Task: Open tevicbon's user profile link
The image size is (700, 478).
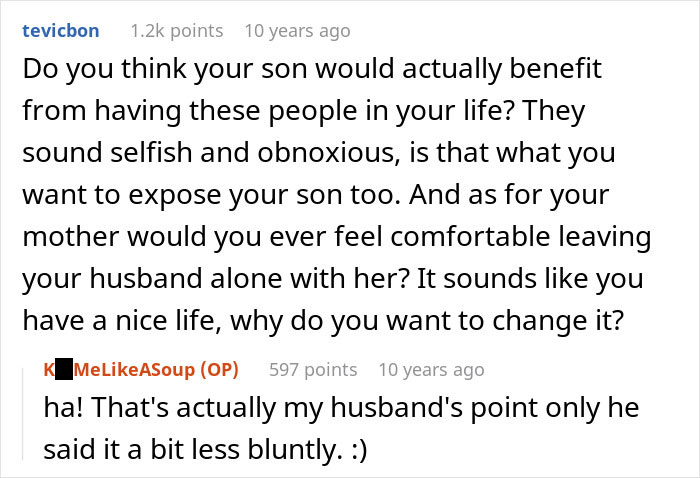Action: [61, 31]
